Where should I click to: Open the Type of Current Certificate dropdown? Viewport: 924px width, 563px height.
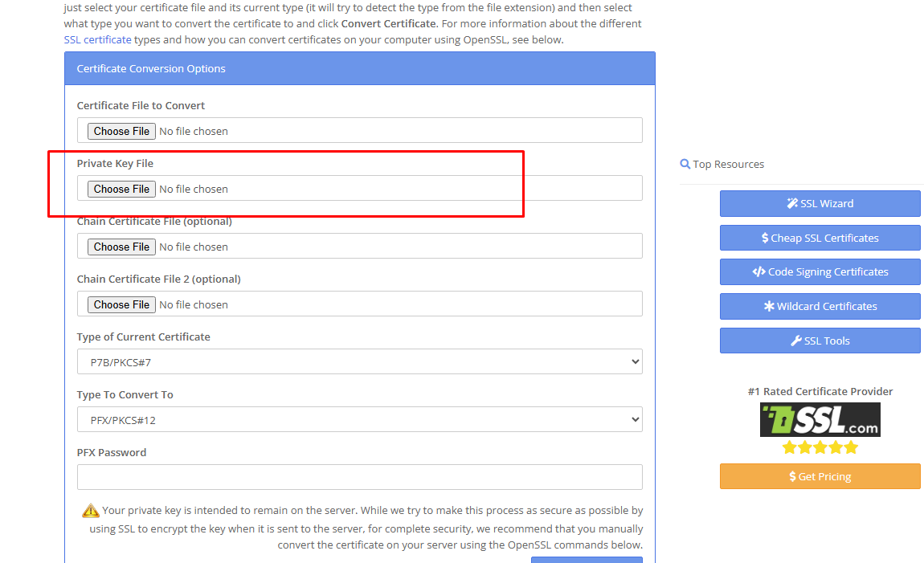coord(359,361)
